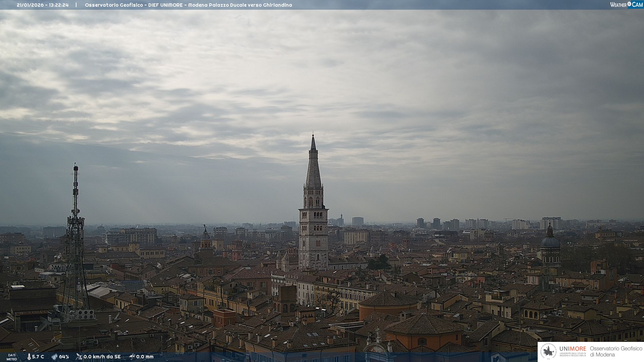644x362 pixels.
Task: Click the 5.7 C temperature reading
Action: 38,357
